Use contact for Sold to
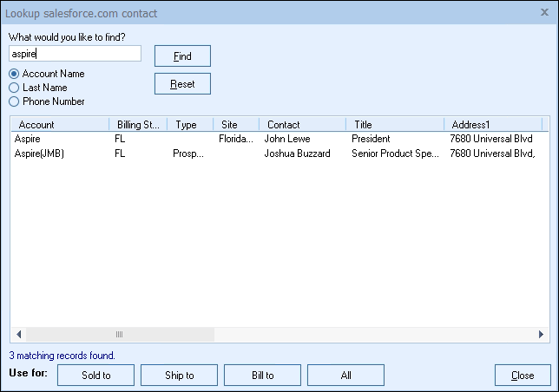This screenshot has height=392, width=559. pos(95,376)
